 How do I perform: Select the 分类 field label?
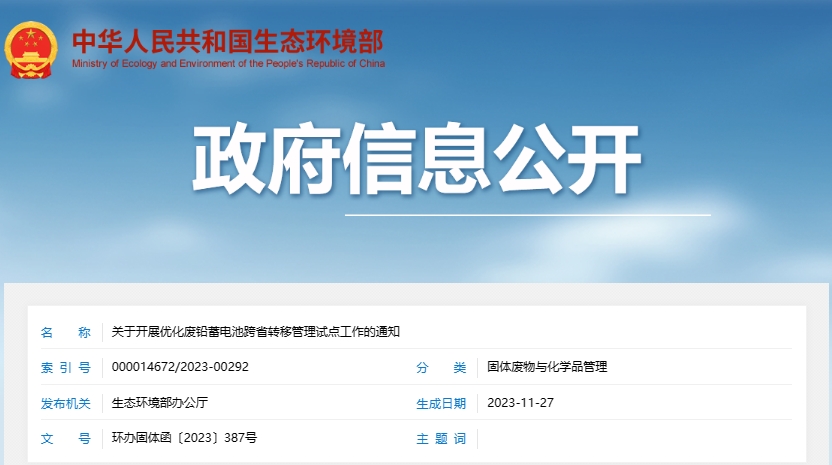441,367
